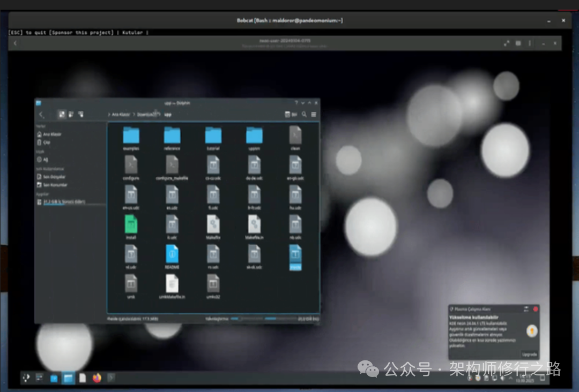Image resolution: width=579 pixels, height=392 pixels.
Task: Open the examples folder
Action: pos(131,136)
